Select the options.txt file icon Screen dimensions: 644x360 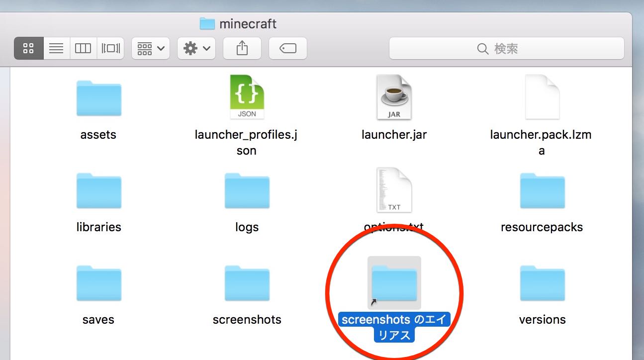[394, 190]
